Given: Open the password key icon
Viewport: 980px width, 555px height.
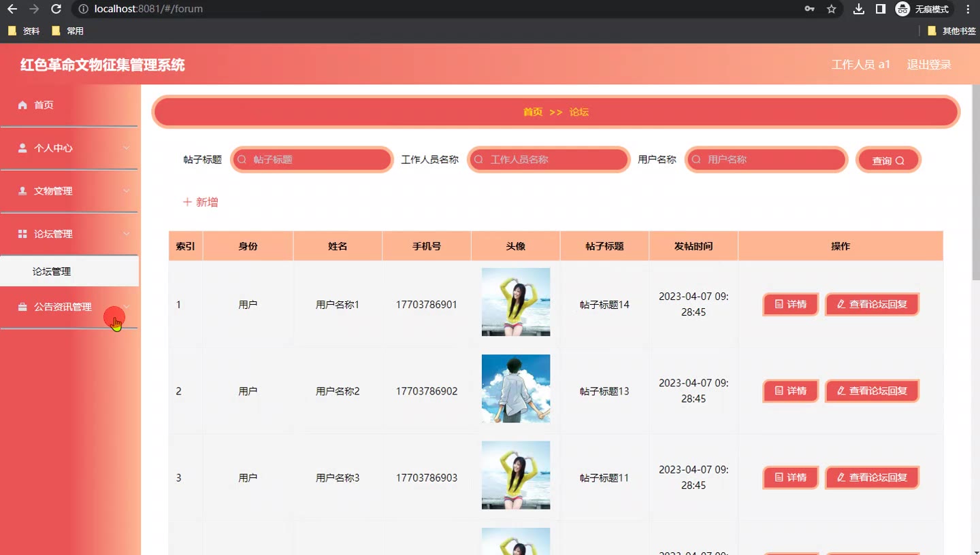Looking at the screenshot, I should [809, 9].
